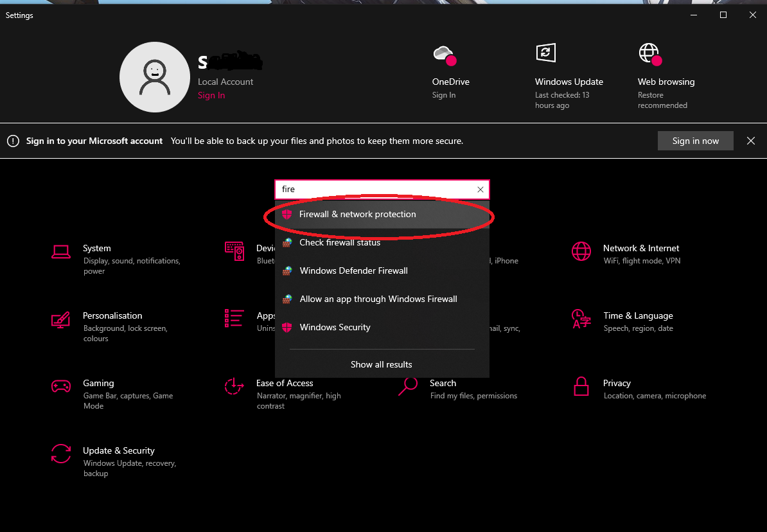767x532 pixels.
Task: Click the info icon in the sign-in banner
Action: 13,141
